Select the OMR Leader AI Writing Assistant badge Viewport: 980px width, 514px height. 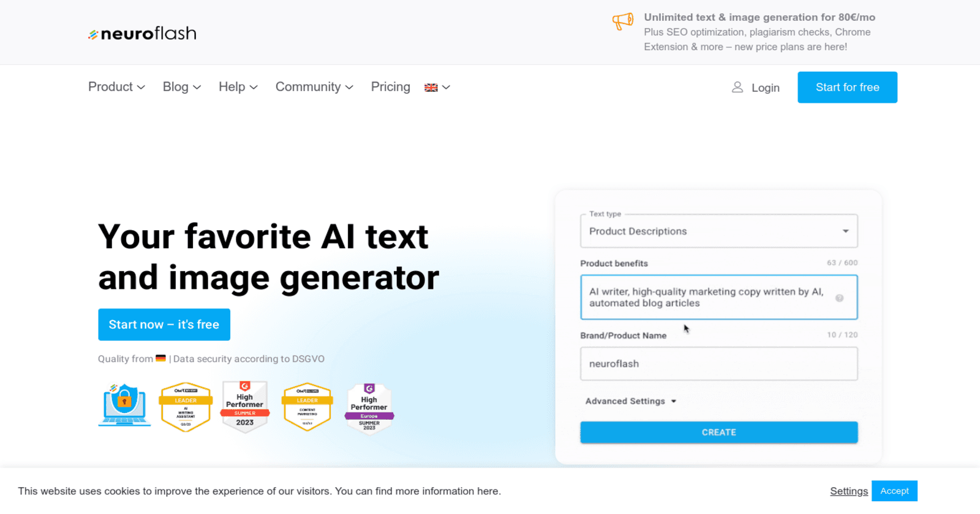[x=185, y=406]
